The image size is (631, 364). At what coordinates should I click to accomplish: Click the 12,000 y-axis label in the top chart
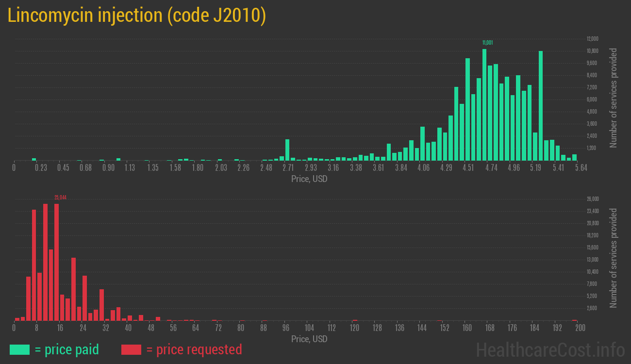(x=592, y=39)
